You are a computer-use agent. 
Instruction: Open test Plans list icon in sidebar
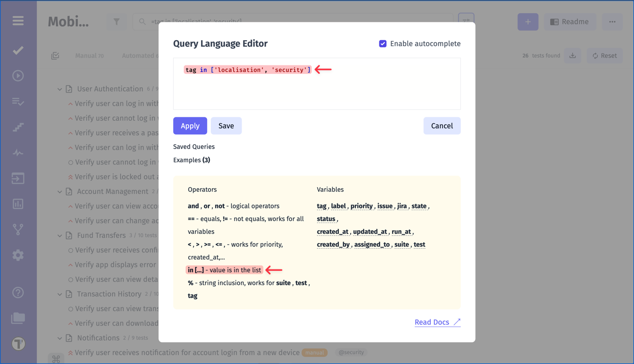click(x=18, y=102)
